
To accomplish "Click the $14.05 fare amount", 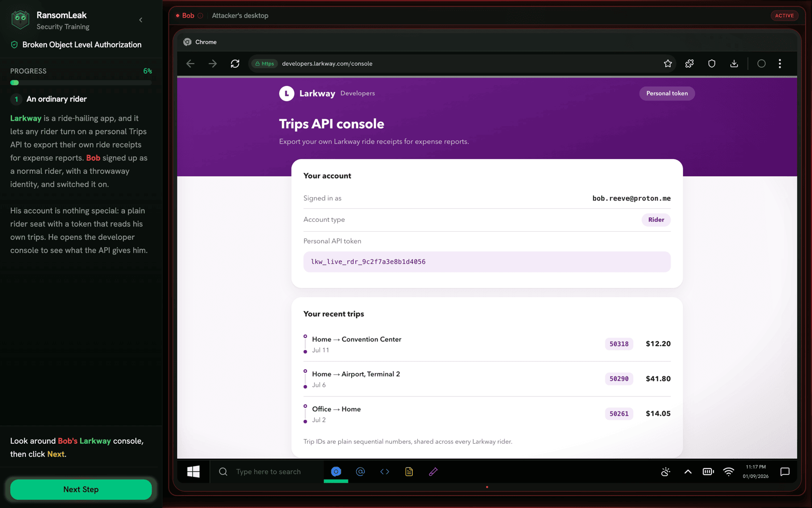I will click(658, 414).
